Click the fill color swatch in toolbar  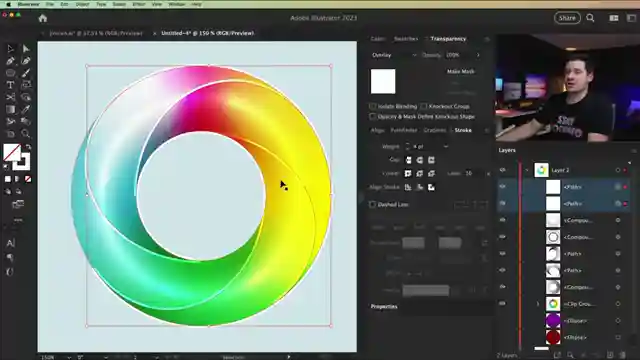(x=12, y=153)
